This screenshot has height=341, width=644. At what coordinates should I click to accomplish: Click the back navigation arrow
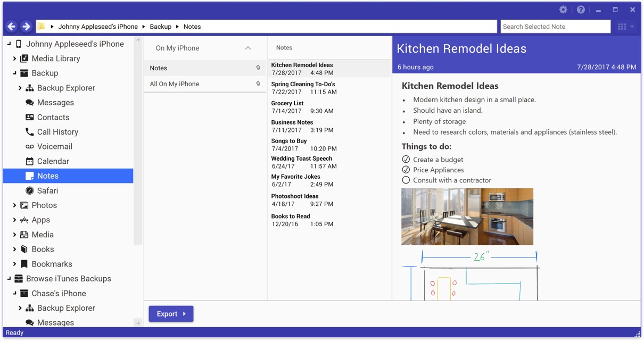pyautogui.click(x=12, y=27)
